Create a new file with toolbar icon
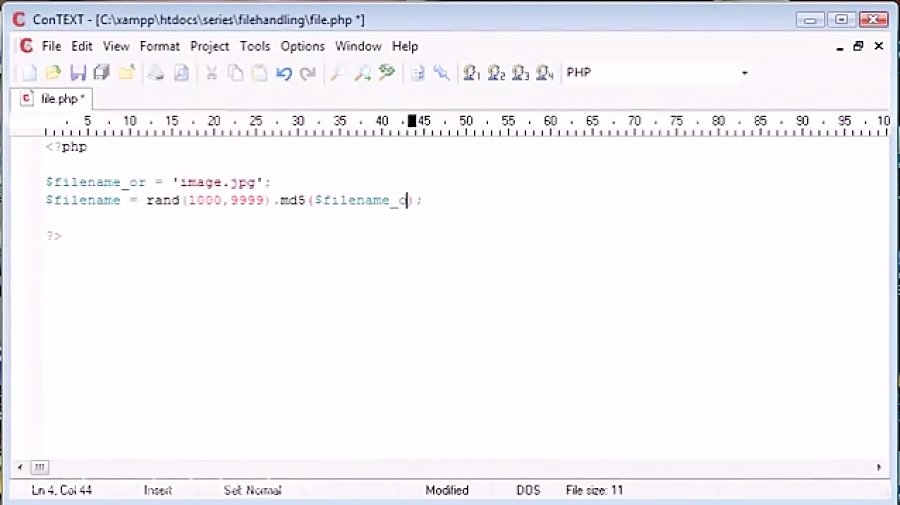 29,73
